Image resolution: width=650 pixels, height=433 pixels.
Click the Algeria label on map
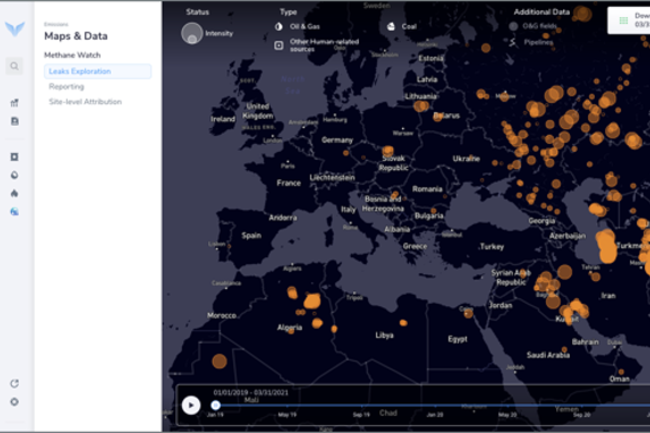point(289,327)
